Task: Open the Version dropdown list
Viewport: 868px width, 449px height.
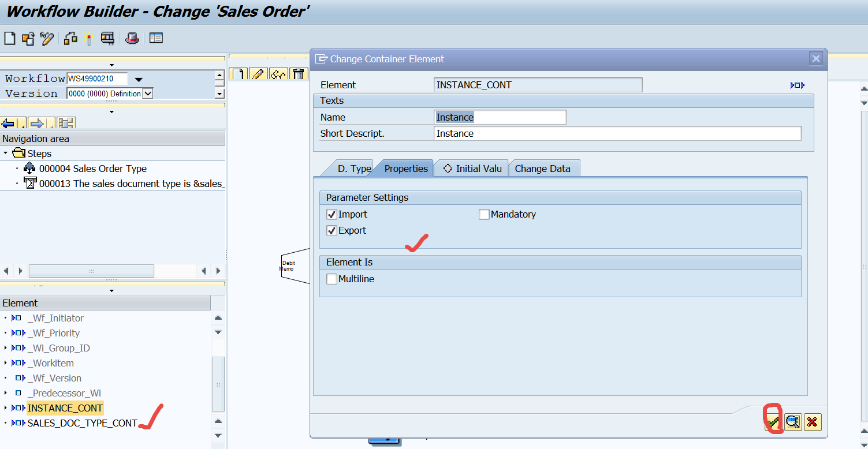Action: 147,93
